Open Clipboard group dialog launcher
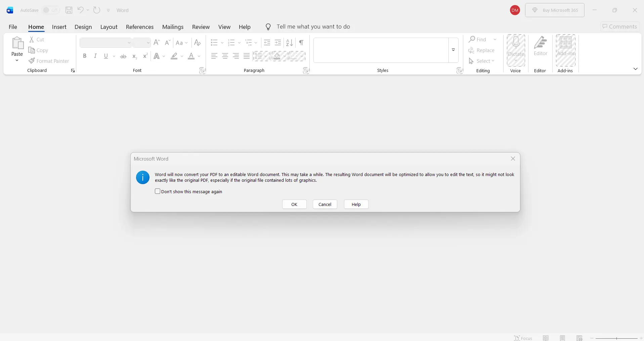 coord(73,71)
